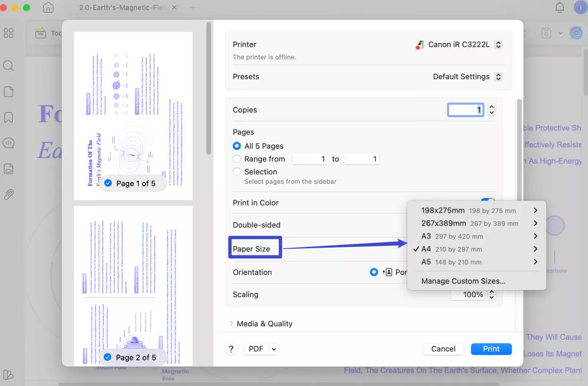This screenshot has height=386, width=588.
Task: Choose the 'Range from' pages option
Action: [x=236, y=159]
